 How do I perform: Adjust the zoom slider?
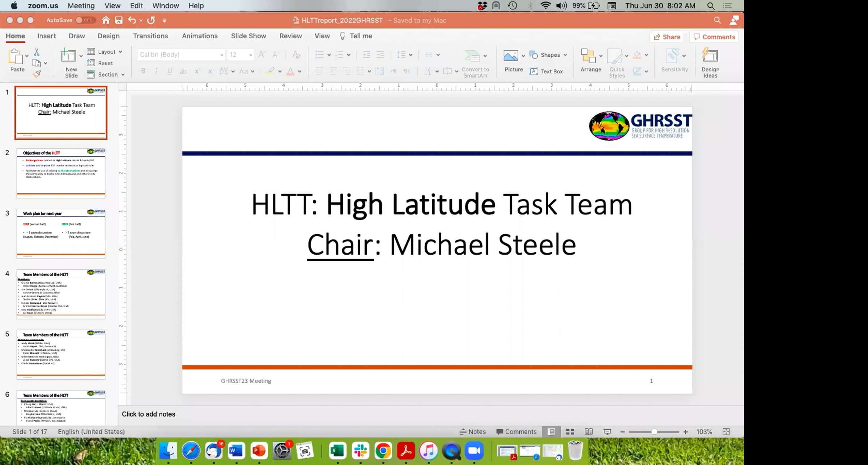click(654, 432)
